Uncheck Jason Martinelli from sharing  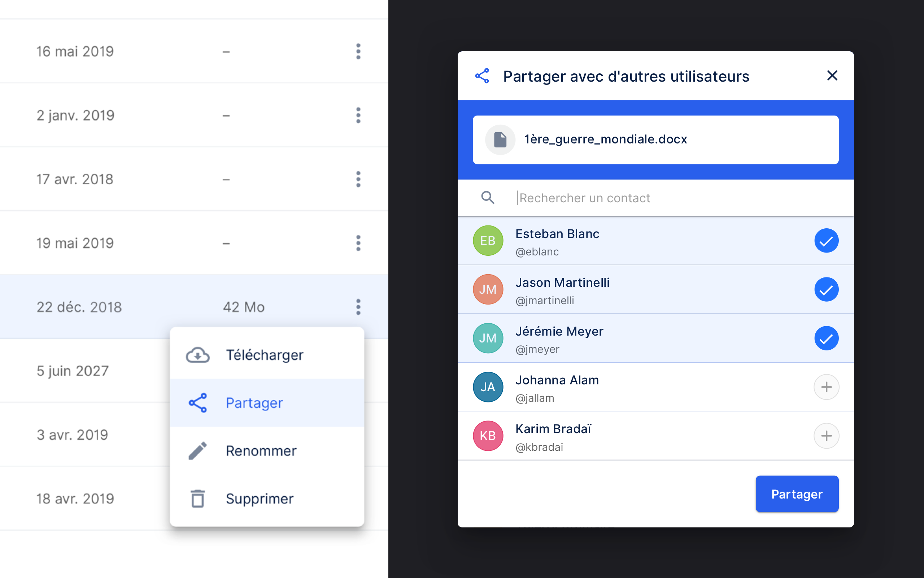click(x=826, y=289)
